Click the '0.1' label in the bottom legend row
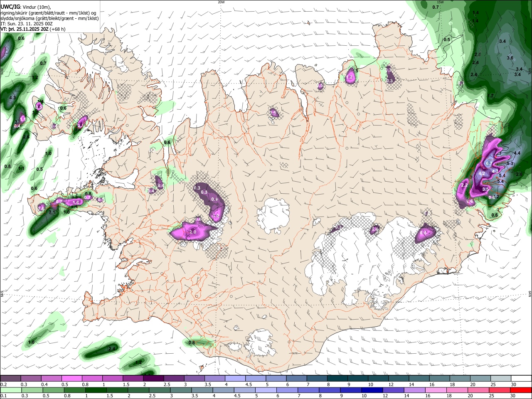This screenshot has width=532, height=399. (4, 396)
